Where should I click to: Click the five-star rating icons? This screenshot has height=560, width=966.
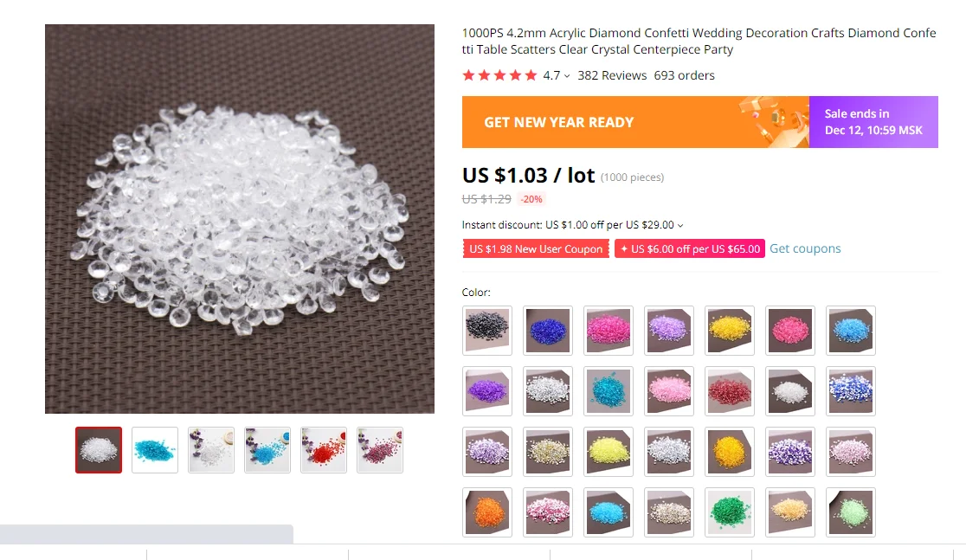click(499, 76)
